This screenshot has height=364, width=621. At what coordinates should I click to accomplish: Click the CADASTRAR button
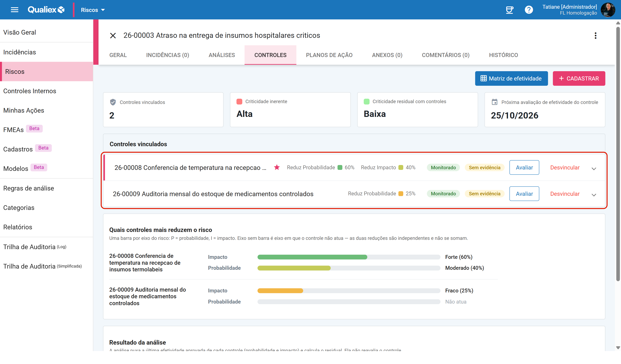(579, 78)
